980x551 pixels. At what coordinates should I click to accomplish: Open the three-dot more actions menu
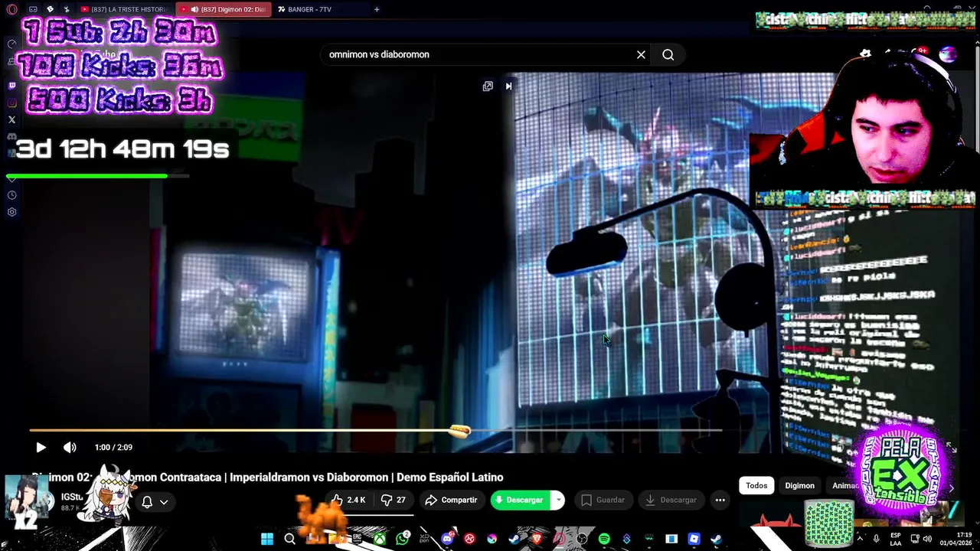pyautogui.click(x=720, y=500)
